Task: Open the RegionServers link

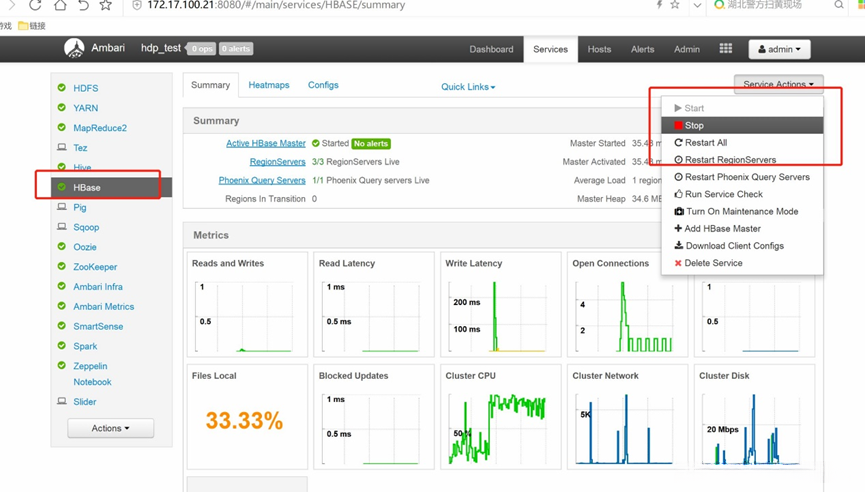Action: click(277, 162)
